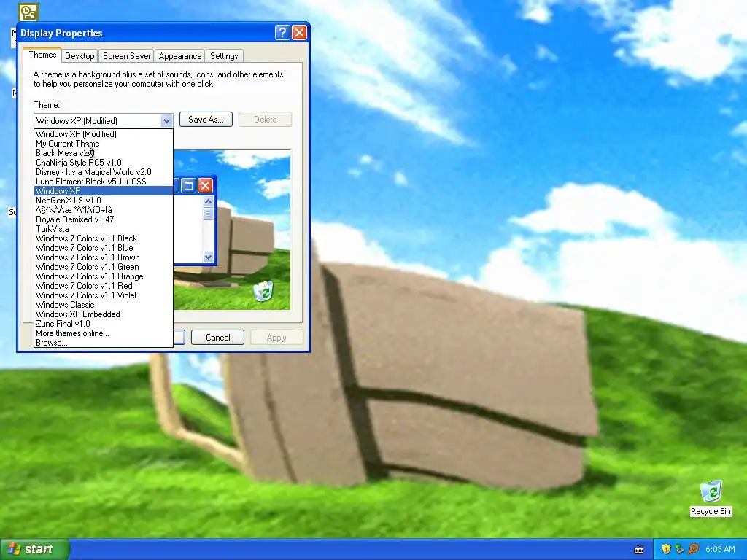Close the Display Properties dialog
747x560 pixels.
(299, 32)
